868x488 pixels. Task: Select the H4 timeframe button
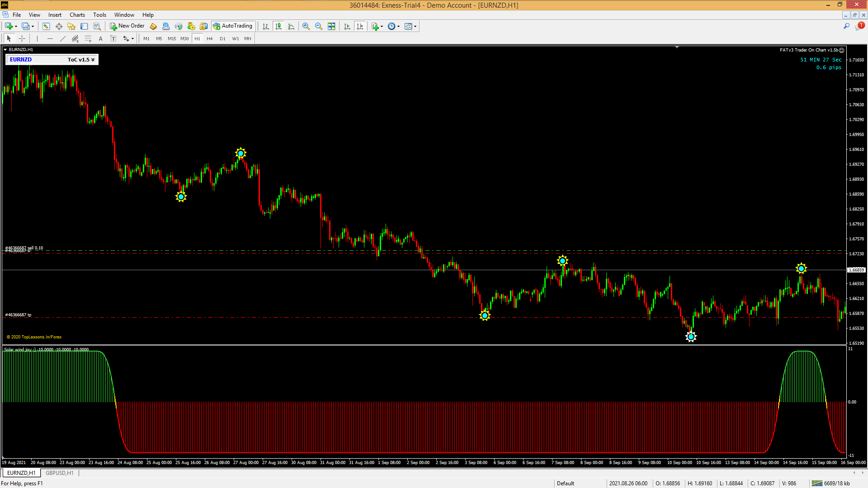coord(209,38)
